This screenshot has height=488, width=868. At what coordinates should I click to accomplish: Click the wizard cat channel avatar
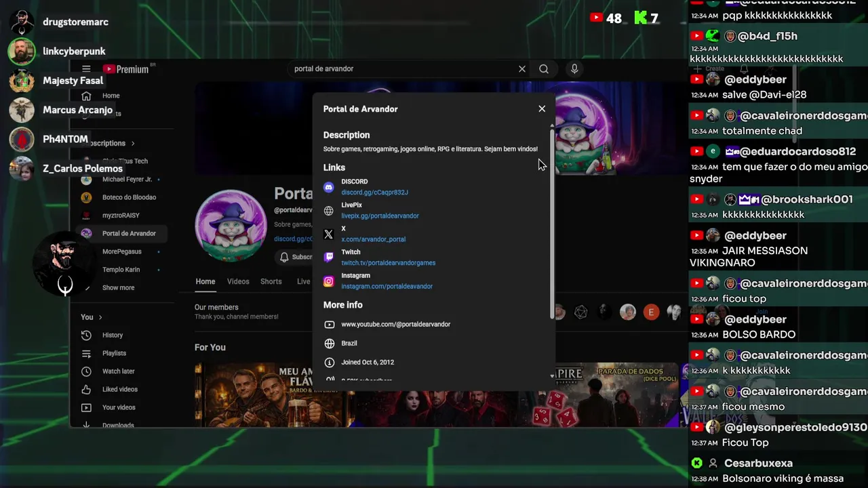coord(231,226)
